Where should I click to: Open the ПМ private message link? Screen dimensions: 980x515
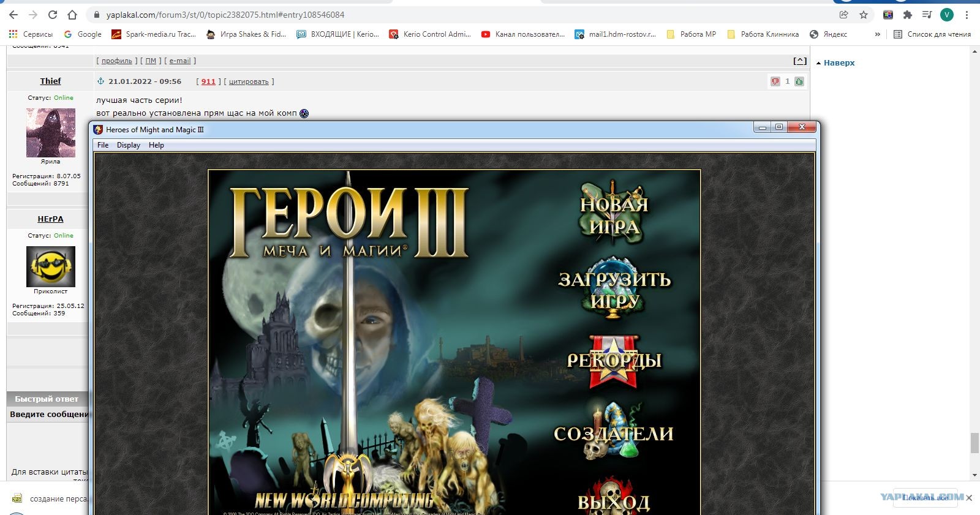[x=151, y=61]
